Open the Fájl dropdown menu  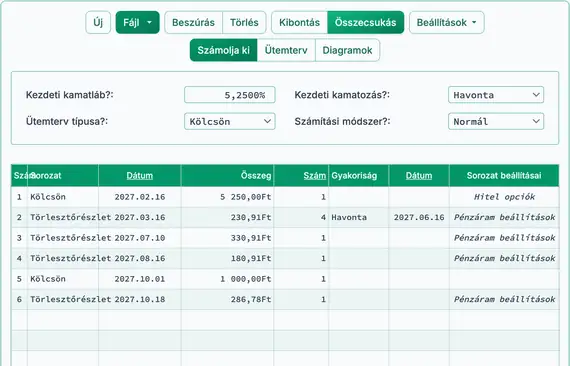137,23
